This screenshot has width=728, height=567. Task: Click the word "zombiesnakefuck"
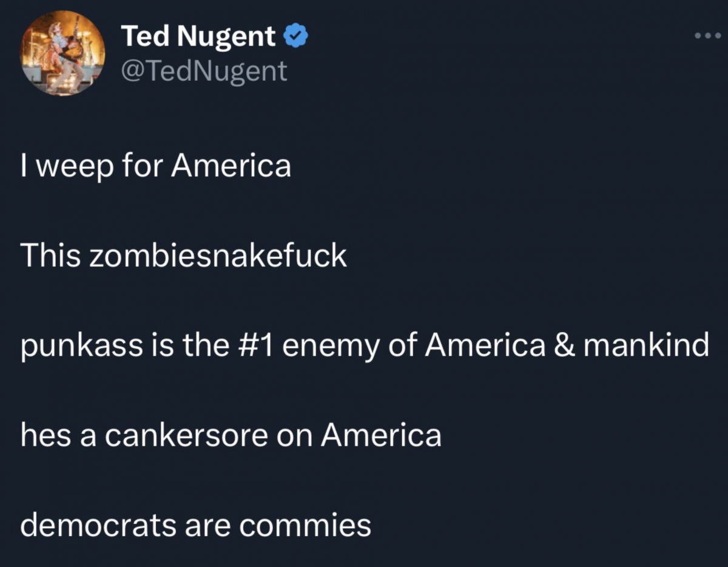(x=218, y=256)
